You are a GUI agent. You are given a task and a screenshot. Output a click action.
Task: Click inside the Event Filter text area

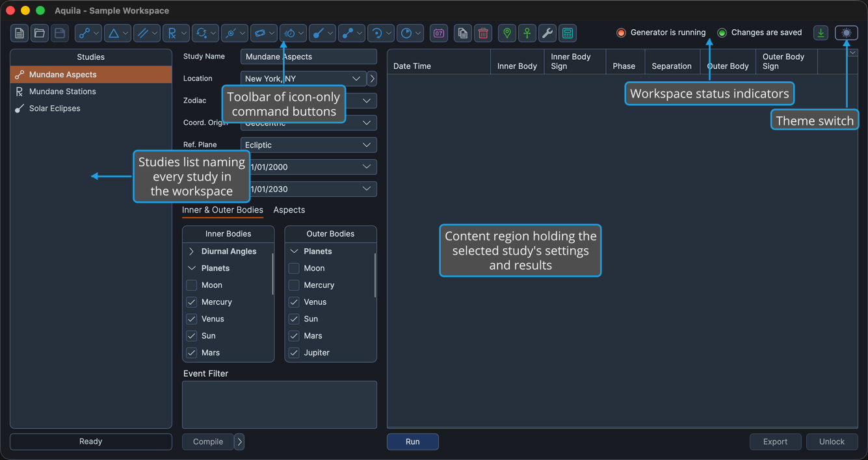coord(280,405)
